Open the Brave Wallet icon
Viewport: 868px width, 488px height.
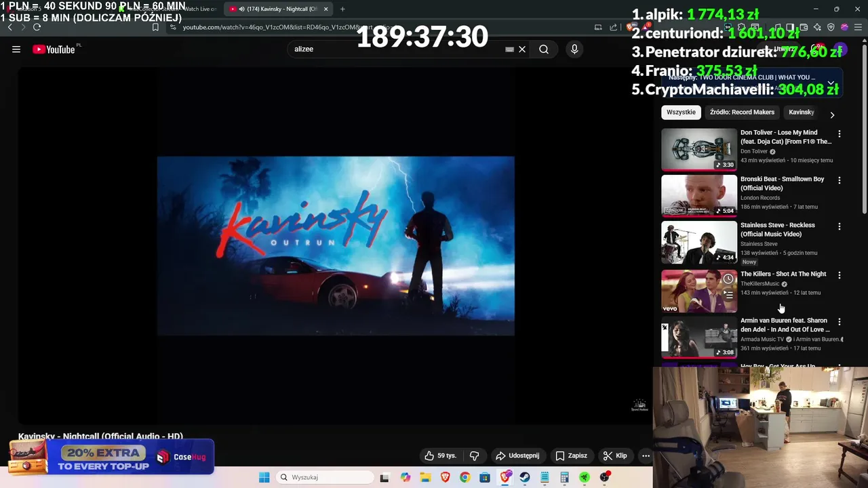click(x=804, y=27)
